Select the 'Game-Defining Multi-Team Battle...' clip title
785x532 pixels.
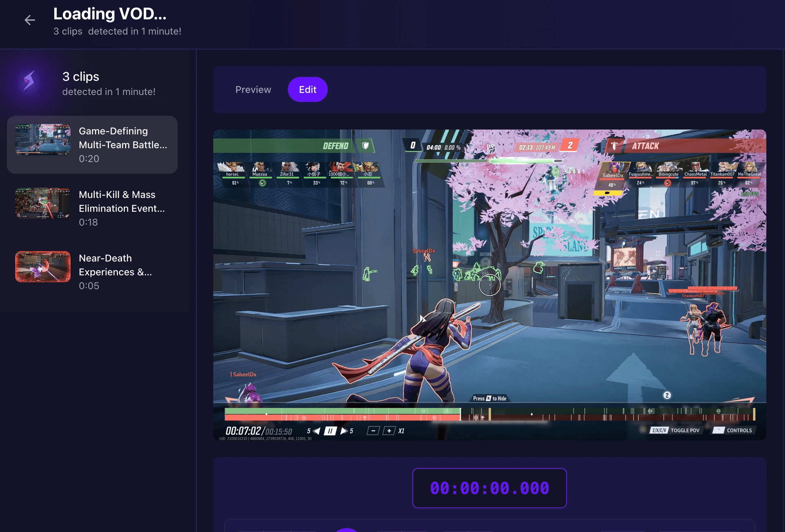point(123,138)
